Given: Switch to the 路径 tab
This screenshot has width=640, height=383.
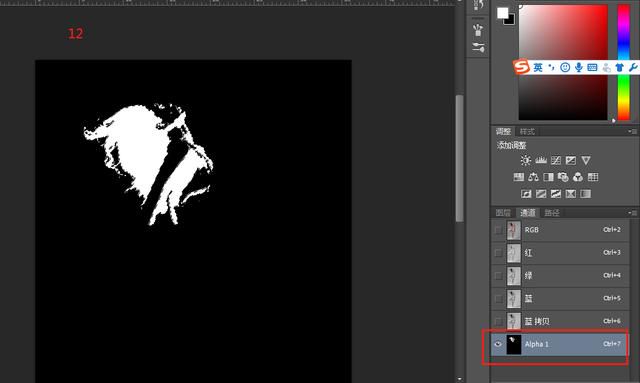Looking at the screenshot, I should pos(552,213).
